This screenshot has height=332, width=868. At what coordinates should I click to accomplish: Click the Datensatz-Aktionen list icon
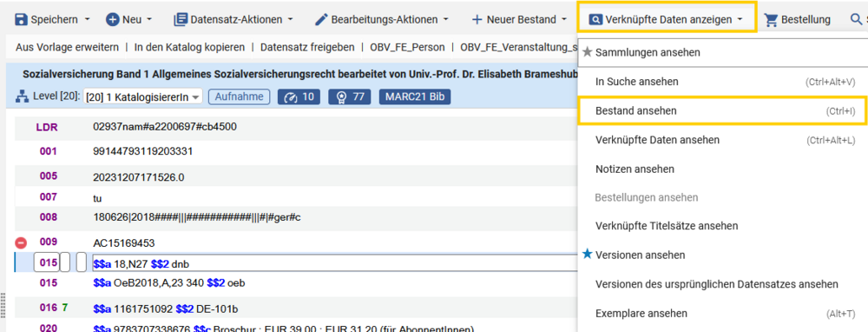click(x=181, y=20)
